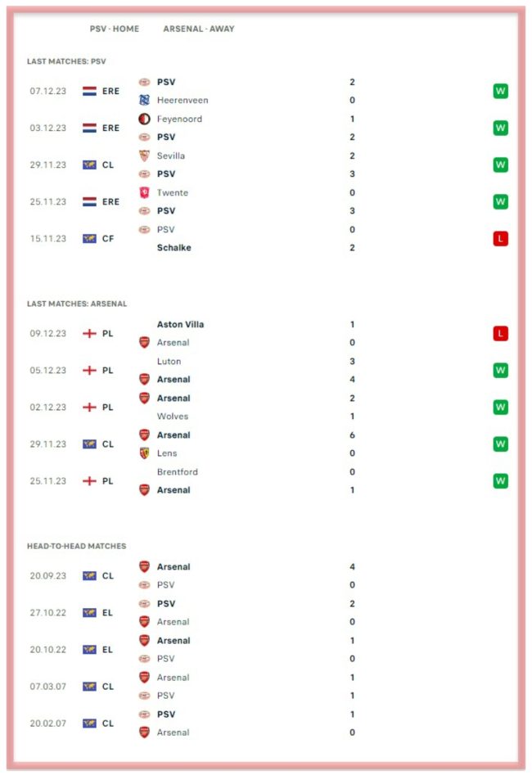The width and height of the screenshot is (532, 775).
Task: Open the 27.10.22 Europa League head-to-head match
Action: (x=267, y=613)
